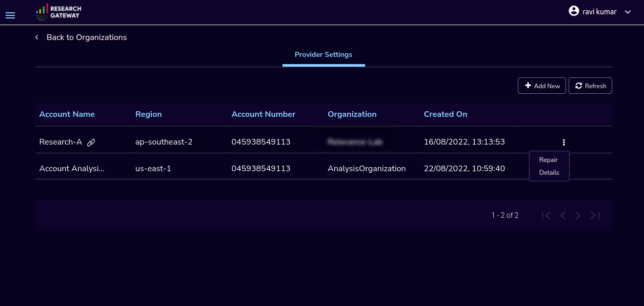Open the hamburger navigation menu

[x=10, y=15]
